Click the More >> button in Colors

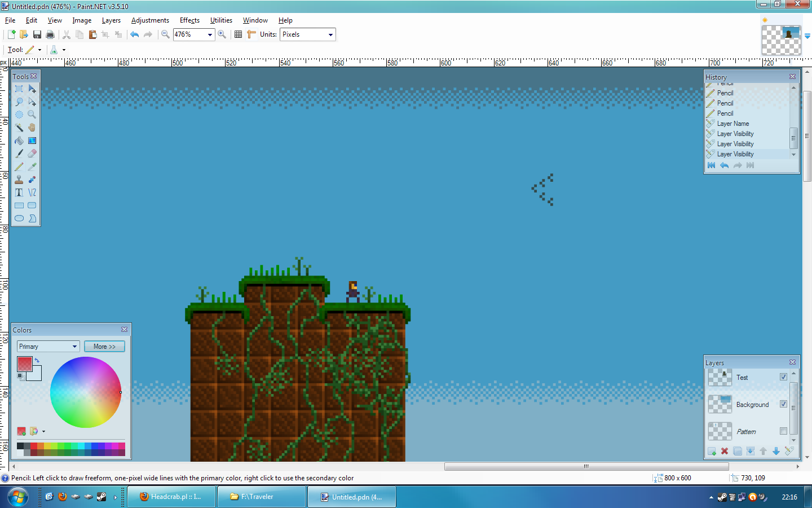[104, 347]
